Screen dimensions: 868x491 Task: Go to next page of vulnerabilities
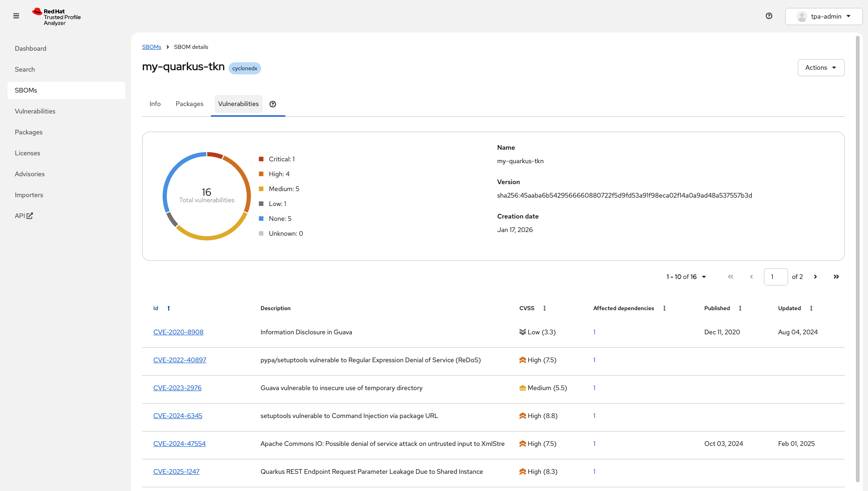pos(815,277)
